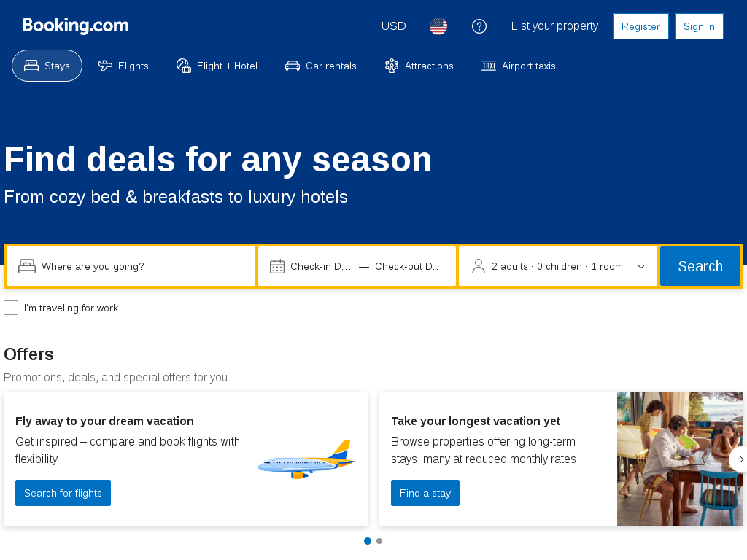The image size is (747, 560).
Task: Click the bed icon in destination field
Action: [27, 266]
